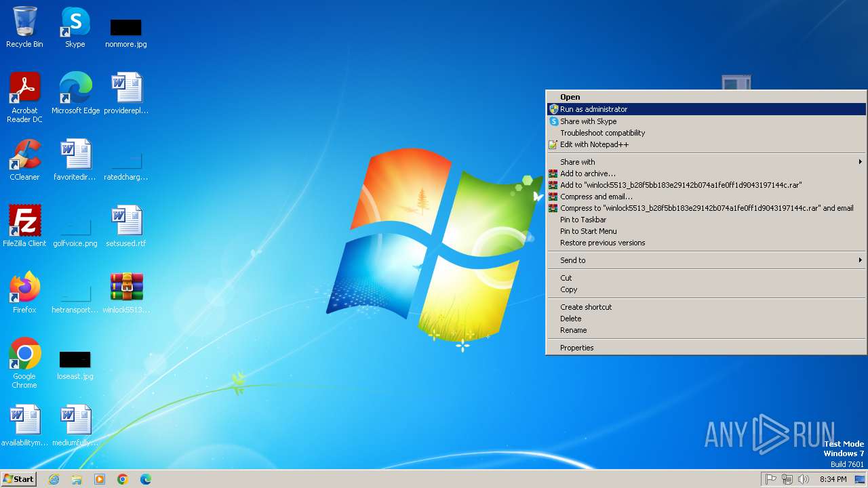Open the Google Chrome desktop shortcut
Image resolution: width=868 pixels, height=488 pixels.
pos(24,363)
